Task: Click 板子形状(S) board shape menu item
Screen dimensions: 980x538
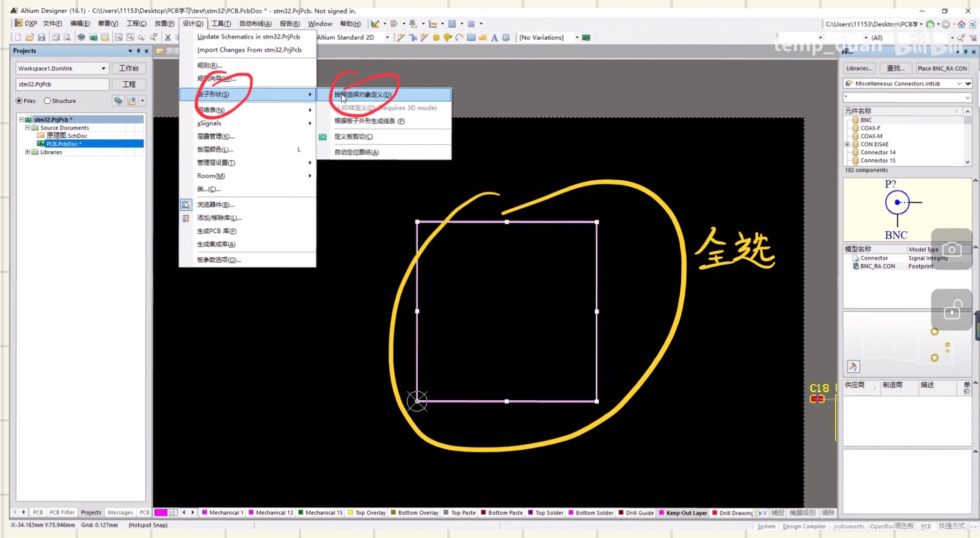Action: coord(248,94)
